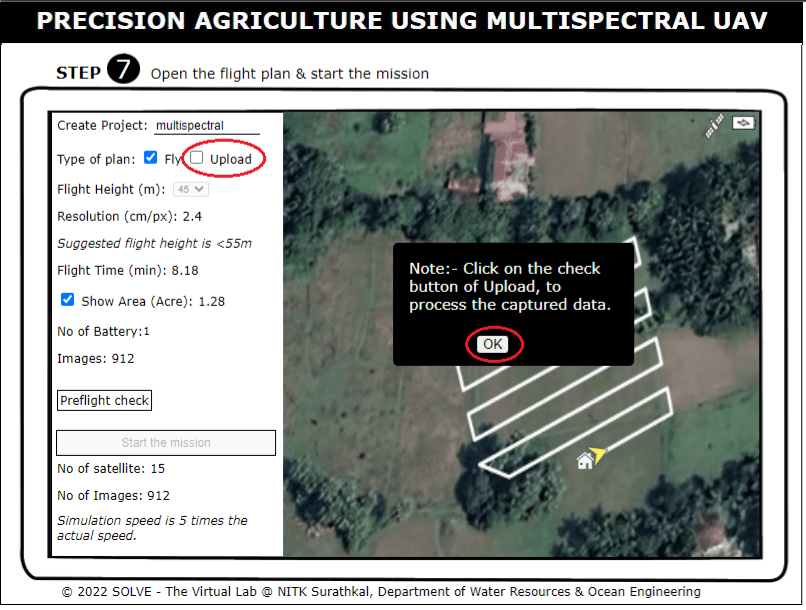This screenshot has width=806, height=610.
Task: Click the battery indicator icon on the map
Action: pos(744,123)
